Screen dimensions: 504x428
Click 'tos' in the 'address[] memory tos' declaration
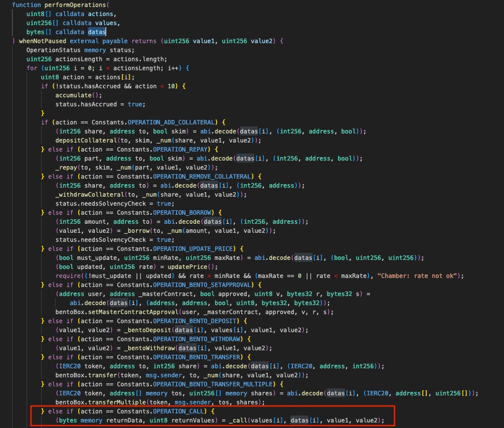pyautogui.click(x=177, y=393)
